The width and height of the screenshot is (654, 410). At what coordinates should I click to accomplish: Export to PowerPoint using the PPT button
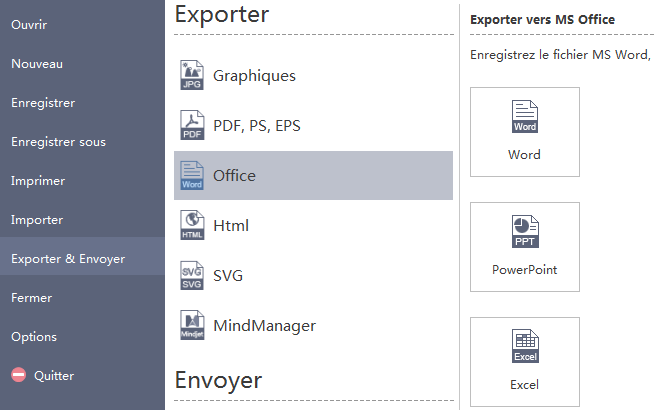tap(524, 247)
